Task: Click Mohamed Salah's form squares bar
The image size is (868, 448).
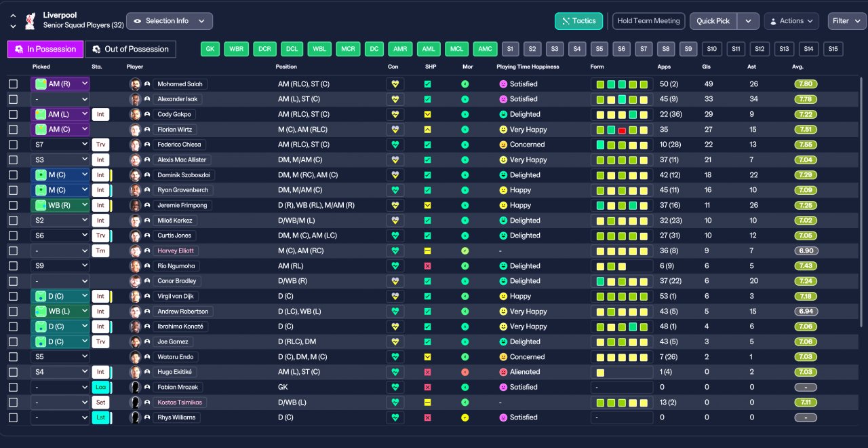Action: coord(622,84)
